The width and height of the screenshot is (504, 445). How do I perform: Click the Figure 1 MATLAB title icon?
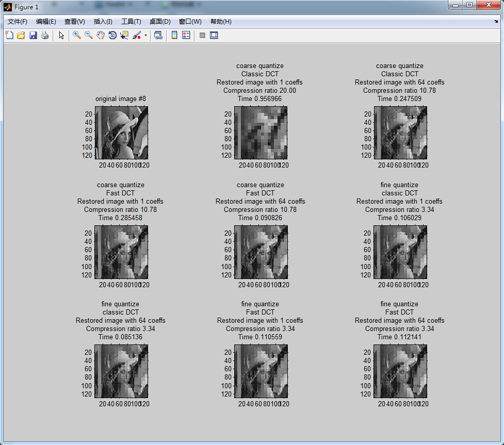[8, 7]
